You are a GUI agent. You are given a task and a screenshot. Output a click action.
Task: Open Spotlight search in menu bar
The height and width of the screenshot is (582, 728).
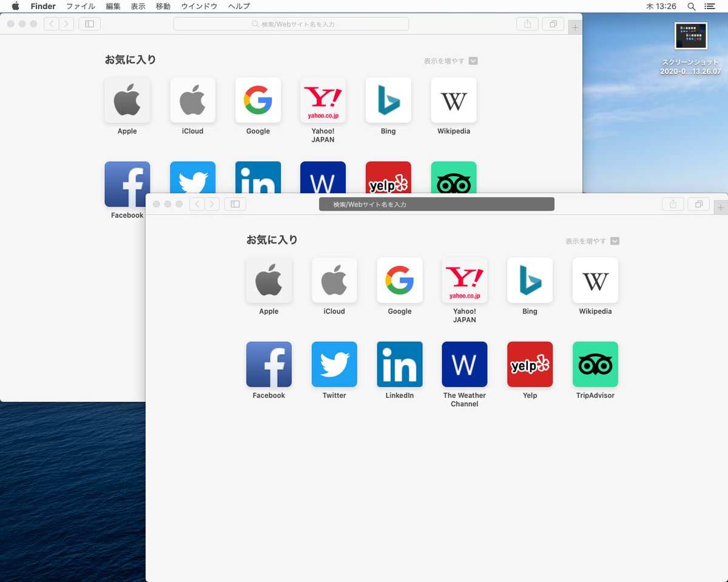[692, 6]
